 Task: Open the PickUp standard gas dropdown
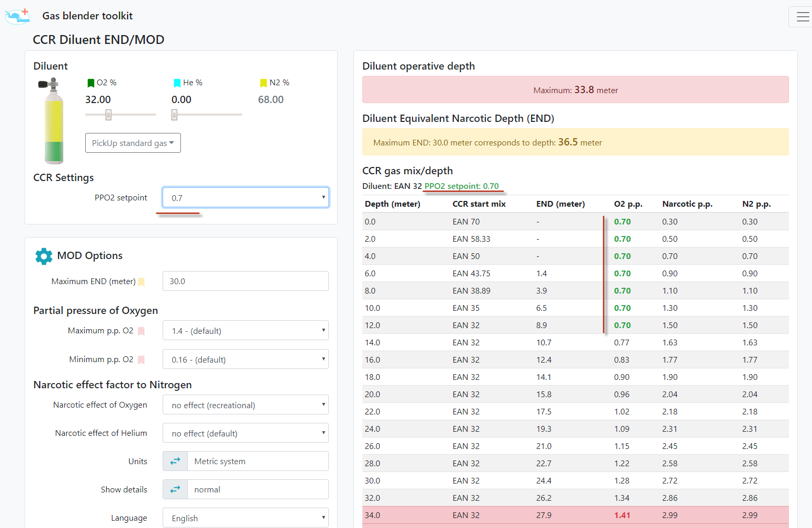point(133,143)
